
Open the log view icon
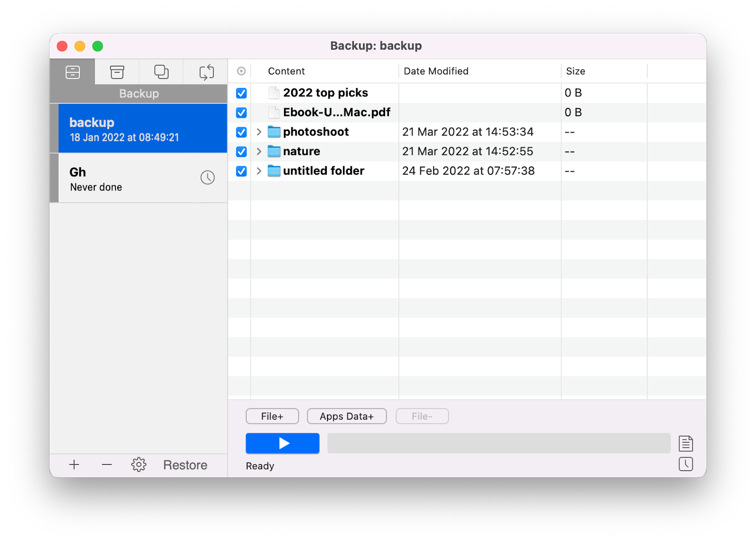point(686,443)
